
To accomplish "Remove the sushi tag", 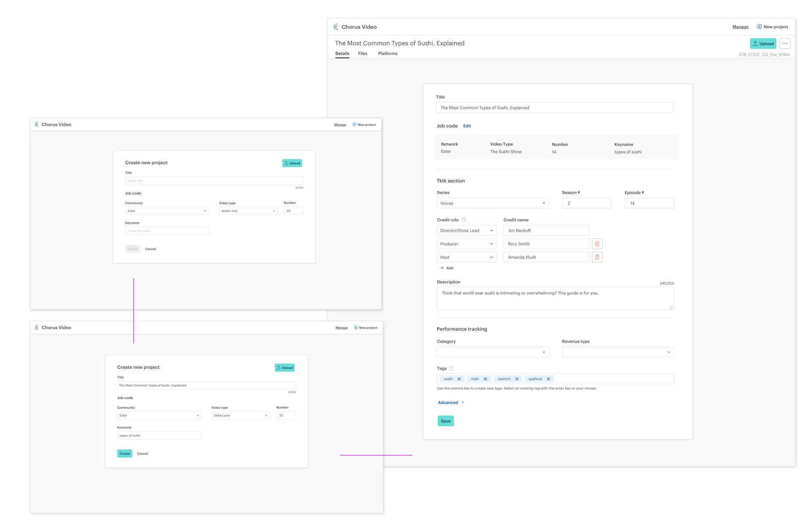I will click(459, 379).
